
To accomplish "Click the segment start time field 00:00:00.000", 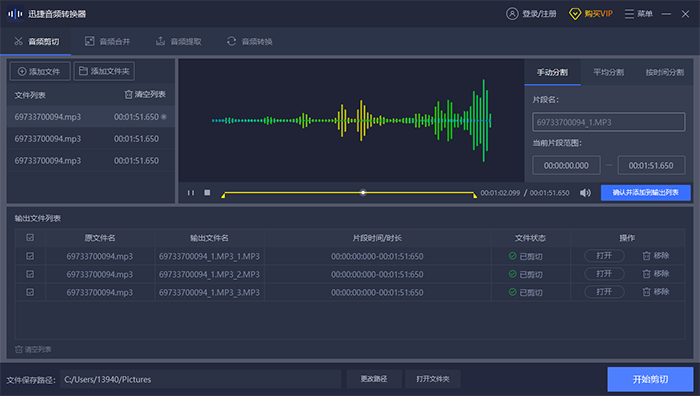I will [566, 166].
